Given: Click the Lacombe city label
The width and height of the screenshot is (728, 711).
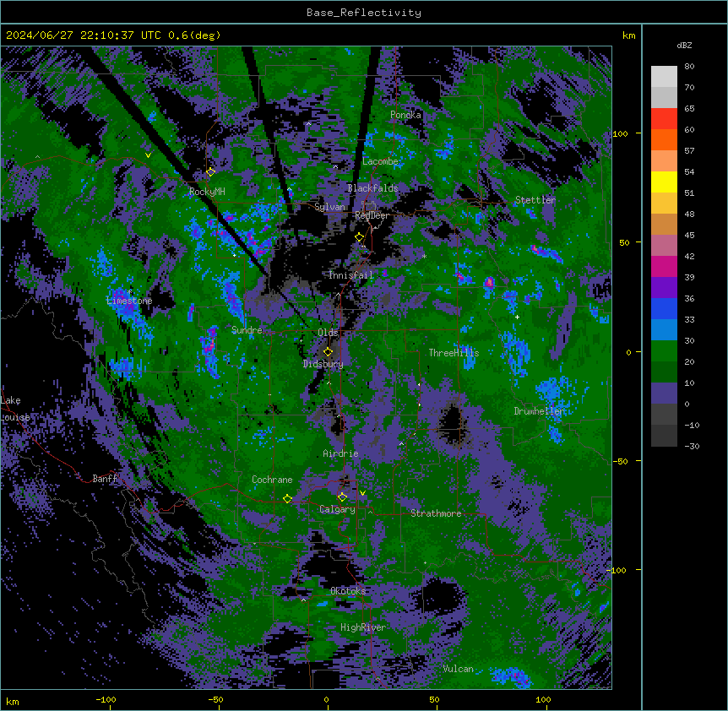Looking at the screenshot, I should 380,161.
